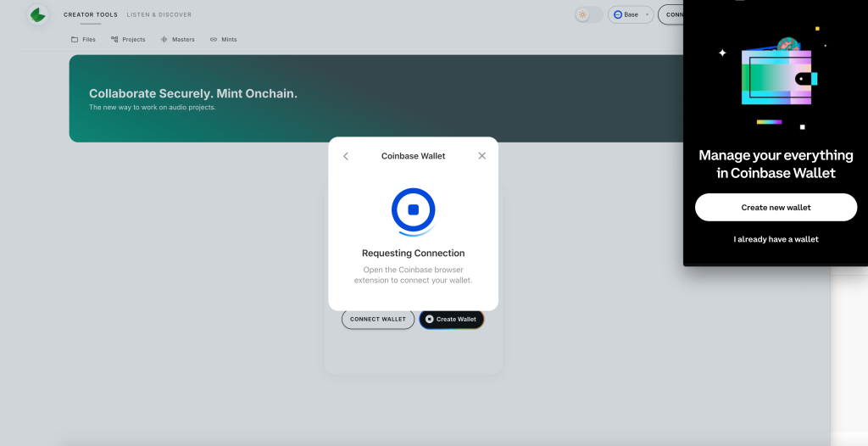The width and height of the screenshot is (868, 446).
Task: Open the Creator Tools tab
Action: [x=90, y=15]
